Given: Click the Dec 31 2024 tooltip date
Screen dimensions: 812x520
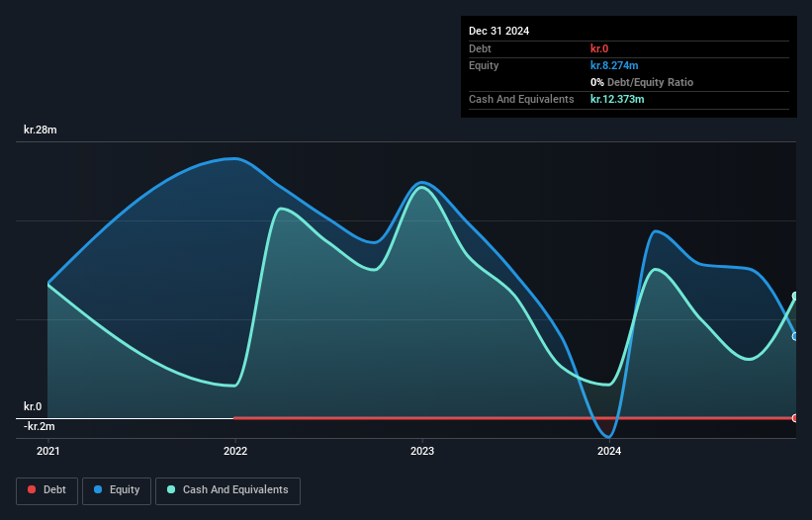Looking at the screenshot, I should click(x=498, y=31).
